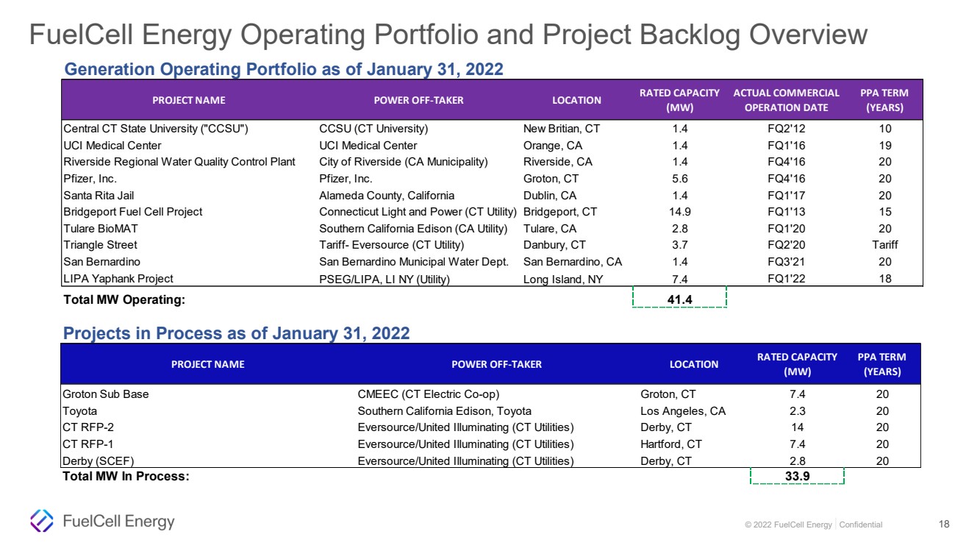Click "PSEG/LIPA, LI NY (Utility)" off-taker
Image resolution: width=980 pixels, height=551 pixels.
385,280
